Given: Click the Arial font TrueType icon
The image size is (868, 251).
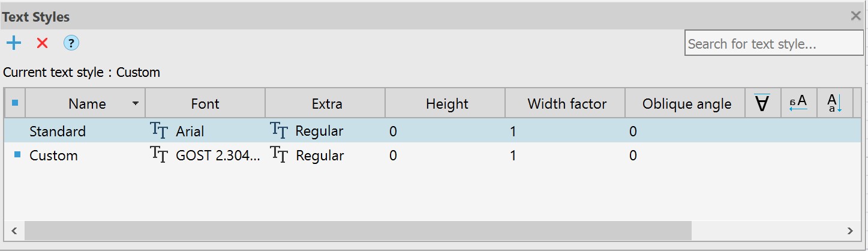Looking at the screenshot, I should point(158,130).
